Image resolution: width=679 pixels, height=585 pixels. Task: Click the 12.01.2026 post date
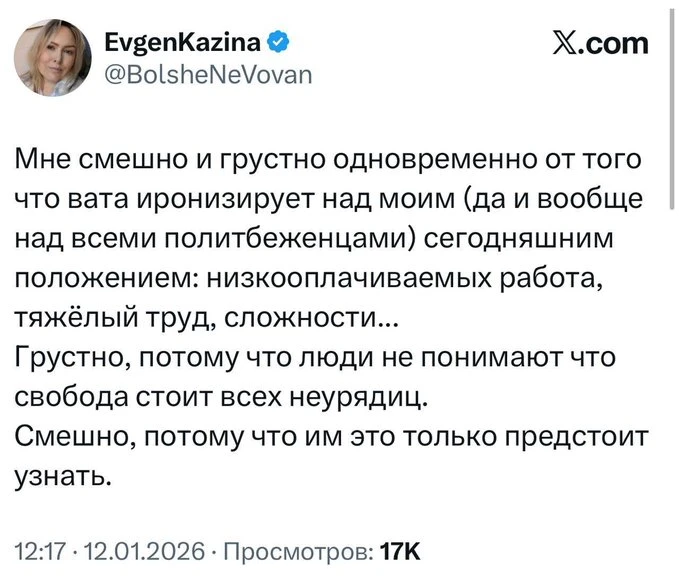144,551
